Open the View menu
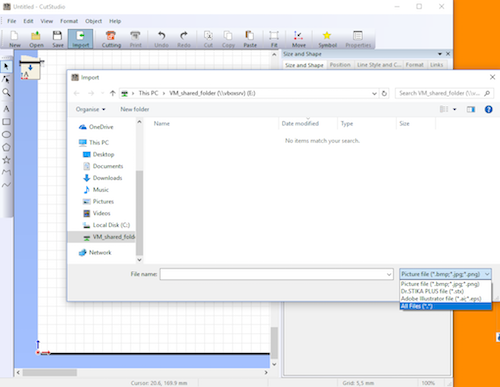500x387 pixels. pyautogui.click(x=47, y=21)
